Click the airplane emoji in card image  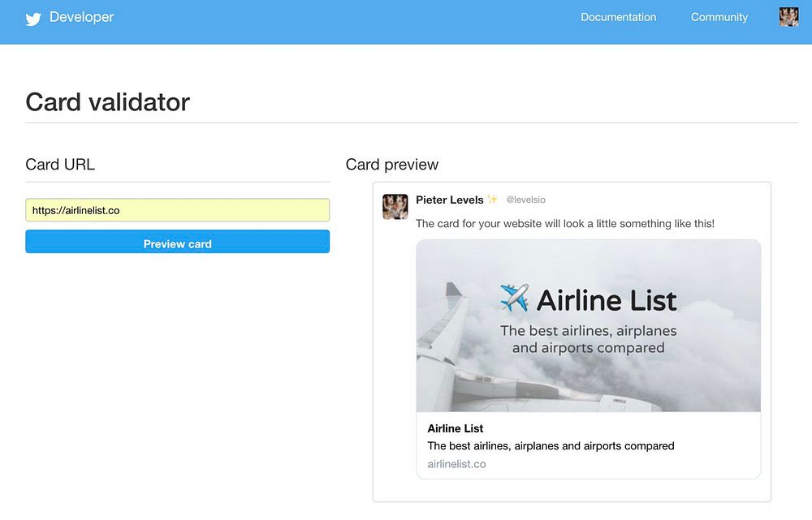click(514, 298)
